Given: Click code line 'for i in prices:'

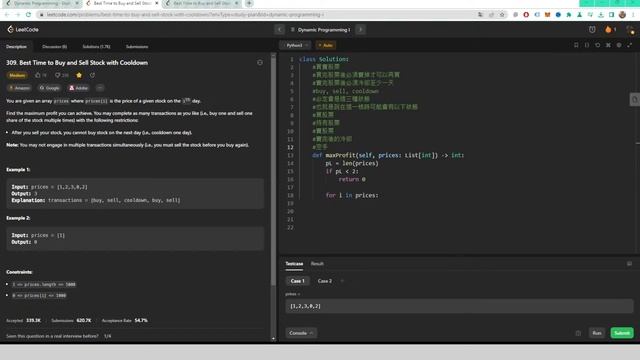Looking at the screenshot, I should click(x=352, y=195).
